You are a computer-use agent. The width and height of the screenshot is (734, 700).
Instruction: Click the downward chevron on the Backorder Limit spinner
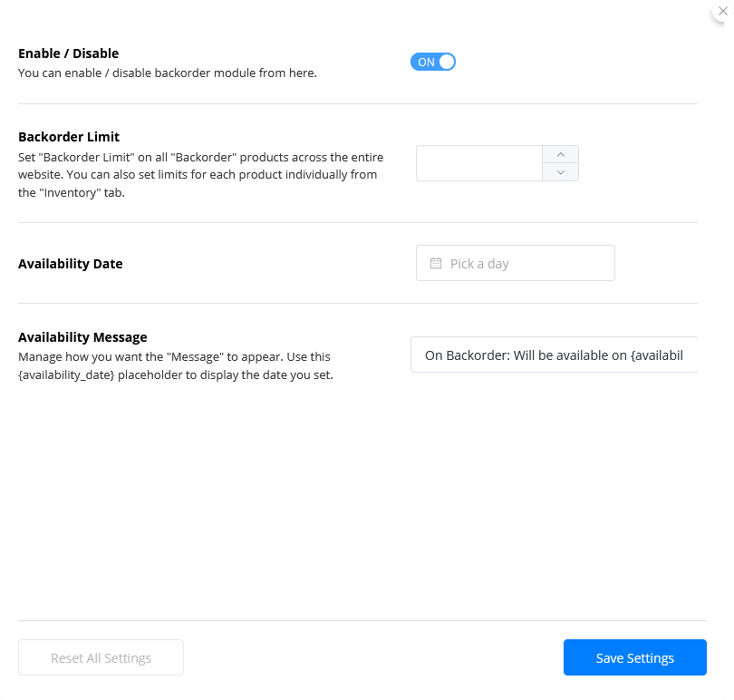pyautogui.click(x=560, y=172)
